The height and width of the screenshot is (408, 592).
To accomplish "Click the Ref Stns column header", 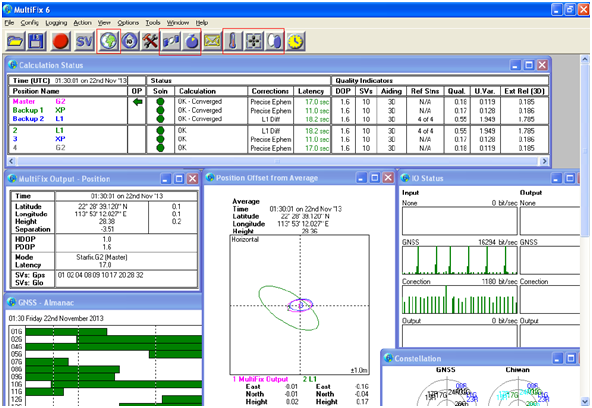I will (x=425, y=91).
